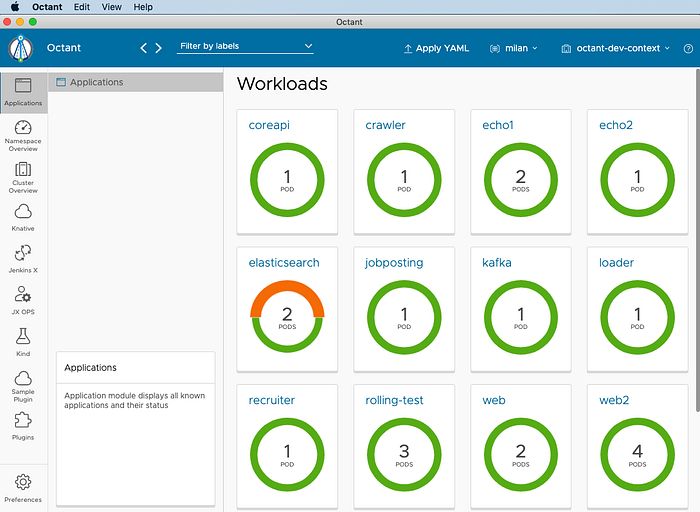Open the JX OPS module
The image size is (700, 512).
click(x=23, y=300)
